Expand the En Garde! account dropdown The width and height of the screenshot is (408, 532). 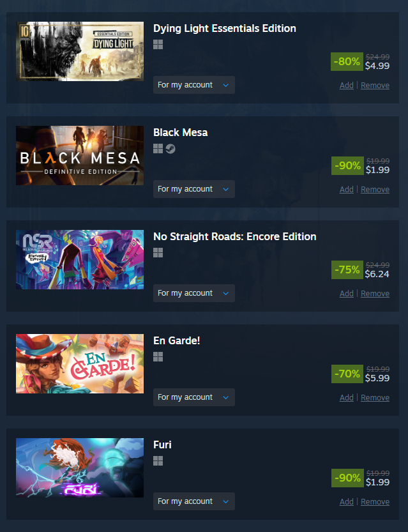[194, 397]
